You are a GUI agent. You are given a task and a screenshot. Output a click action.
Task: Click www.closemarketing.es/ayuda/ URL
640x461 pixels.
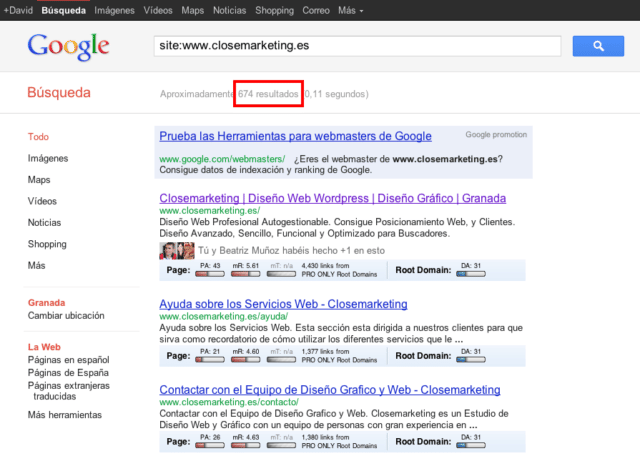(224, 316)
